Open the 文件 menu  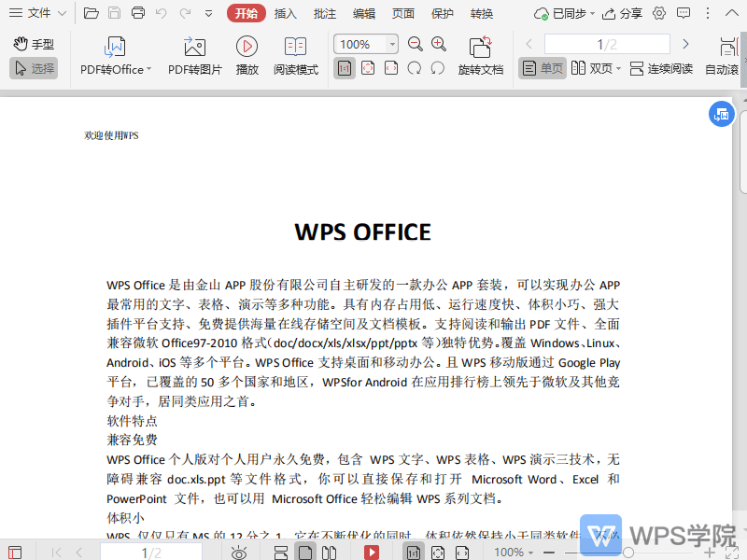37,13
